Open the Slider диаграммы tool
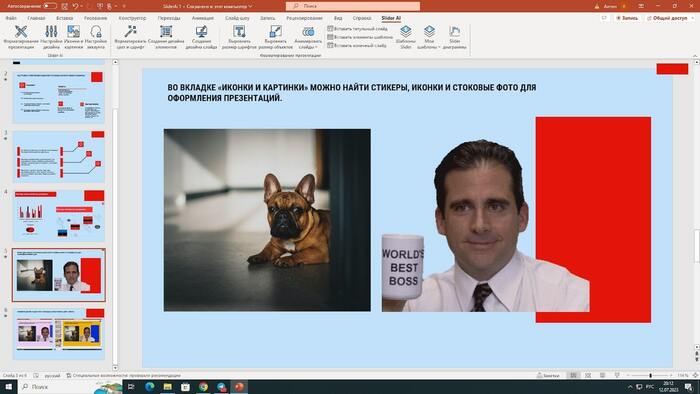Screen dimensions: 700x394 (x=454, y=37)
